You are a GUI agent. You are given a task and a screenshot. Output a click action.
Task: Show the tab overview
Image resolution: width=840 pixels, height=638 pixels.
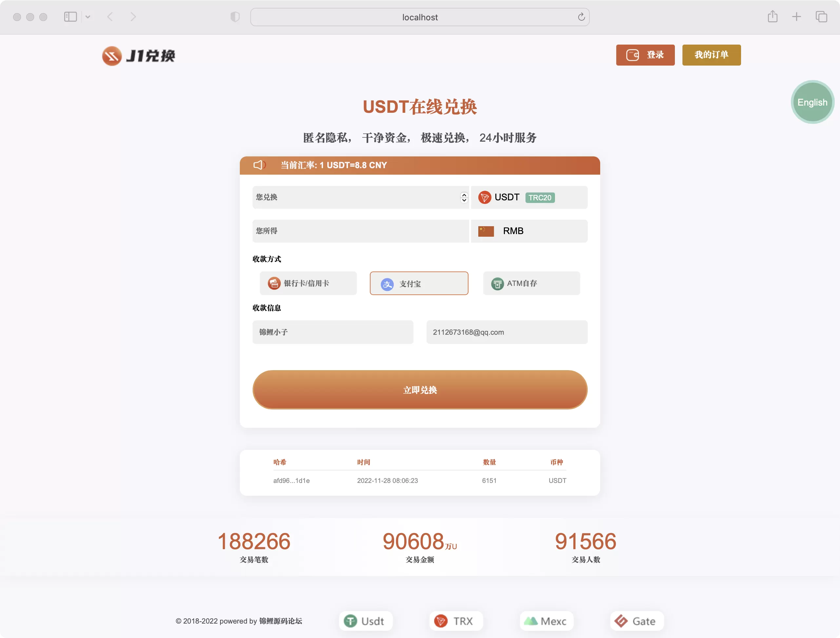coord(821,17)
